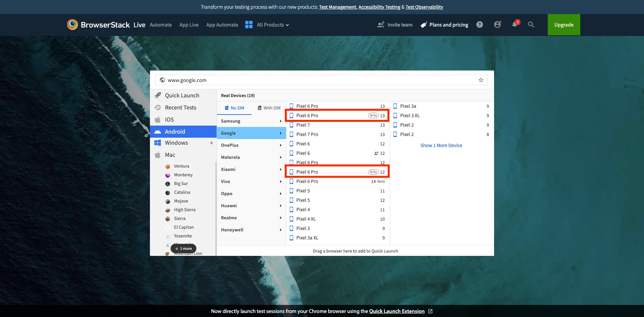Switch to the With SIM filter
This screenshot has width=644, height=317.
[269, 108]
